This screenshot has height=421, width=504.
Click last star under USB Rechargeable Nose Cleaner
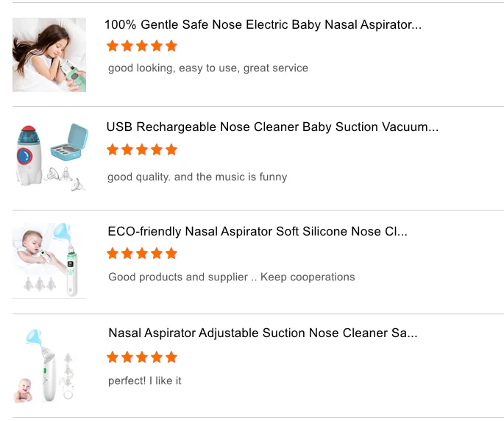pyautogui.click(x=171, y=150)
